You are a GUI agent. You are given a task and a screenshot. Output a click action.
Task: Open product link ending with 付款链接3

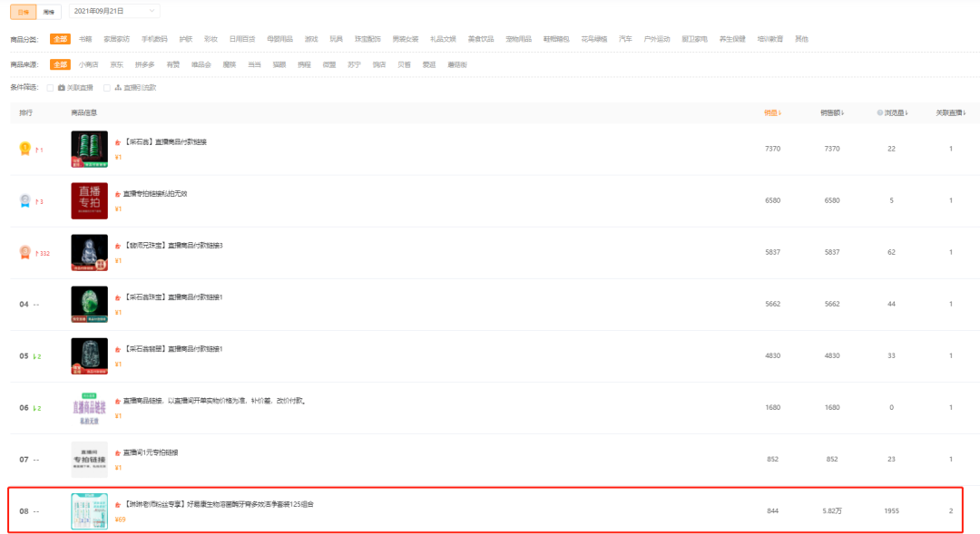173,246
